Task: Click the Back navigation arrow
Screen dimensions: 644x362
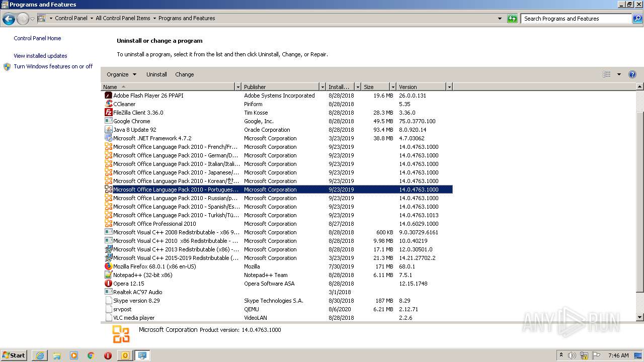Action: 9,19
